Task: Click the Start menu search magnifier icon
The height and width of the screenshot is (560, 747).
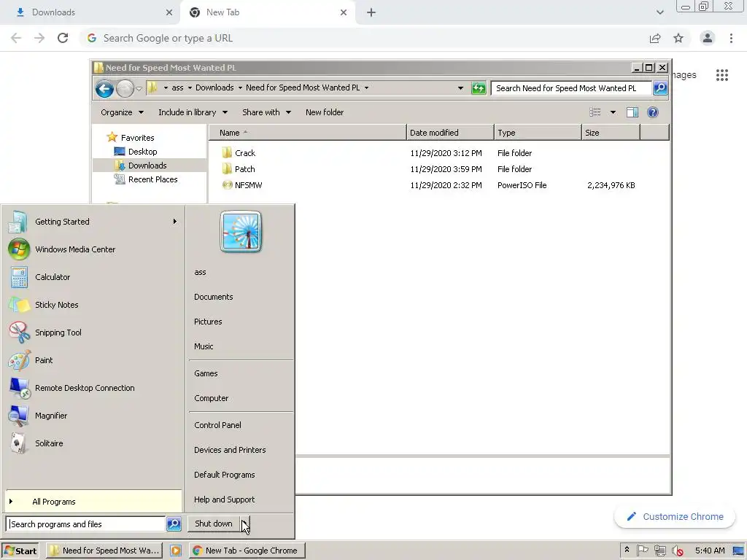Action: tap(174, 524)
